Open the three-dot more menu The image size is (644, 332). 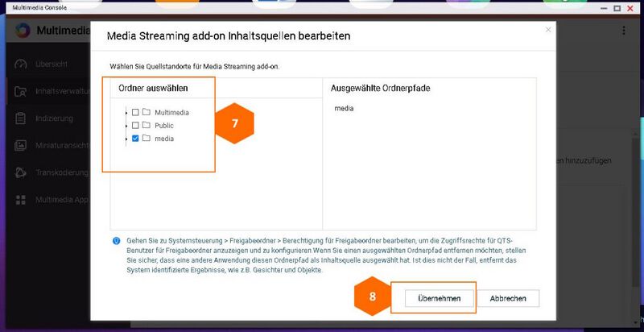tap(623, 31)
